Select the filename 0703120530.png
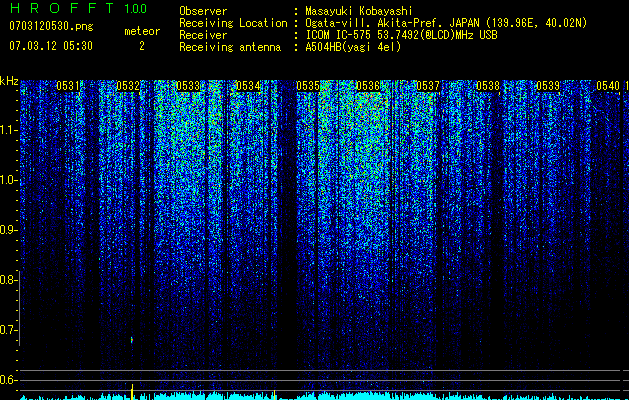This screenshot has height=400, width=629. (51, 27)
